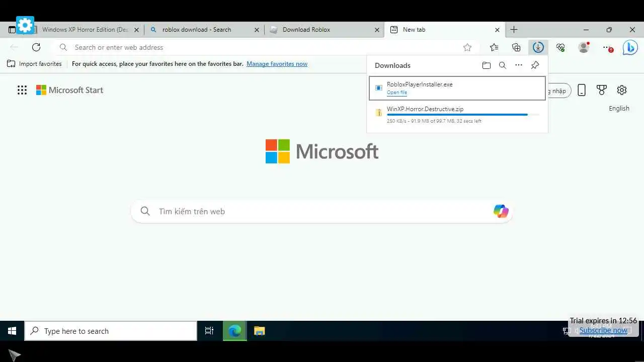The image size is (644, 362).
Task: Close the Windows XP Horror Edition tab
Action: 136,30
